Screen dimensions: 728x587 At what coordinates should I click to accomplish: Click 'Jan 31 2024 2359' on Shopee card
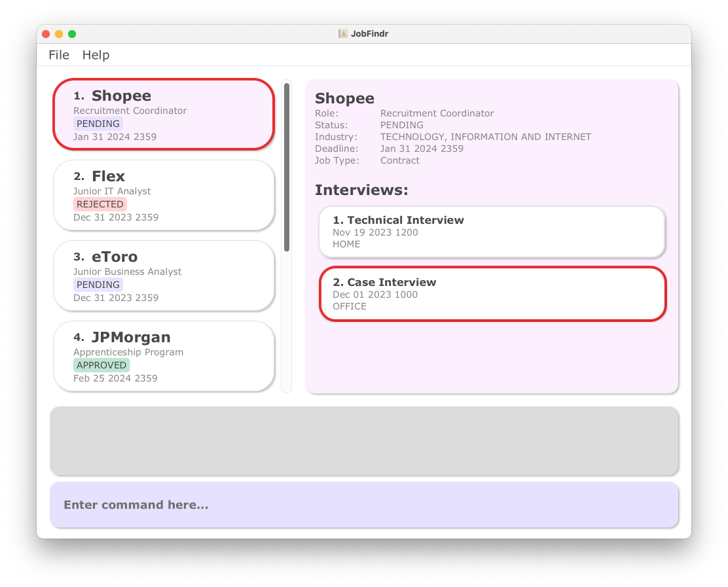115,137
